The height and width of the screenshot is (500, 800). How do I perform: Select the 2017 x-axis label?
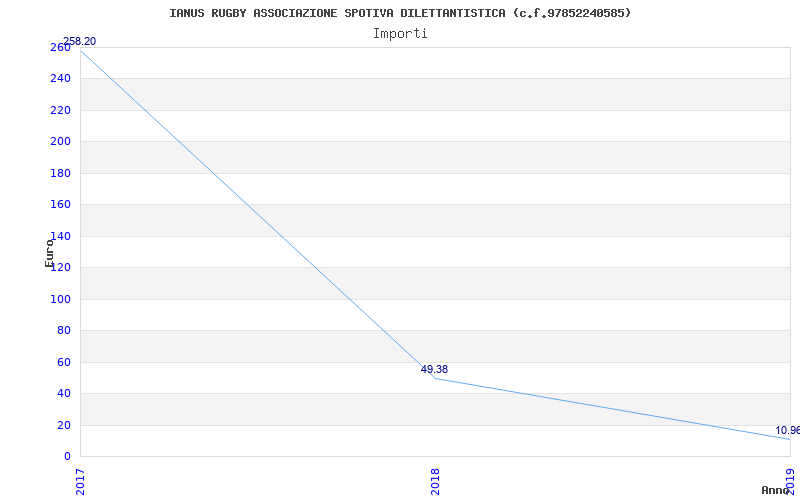coord(80,482)
